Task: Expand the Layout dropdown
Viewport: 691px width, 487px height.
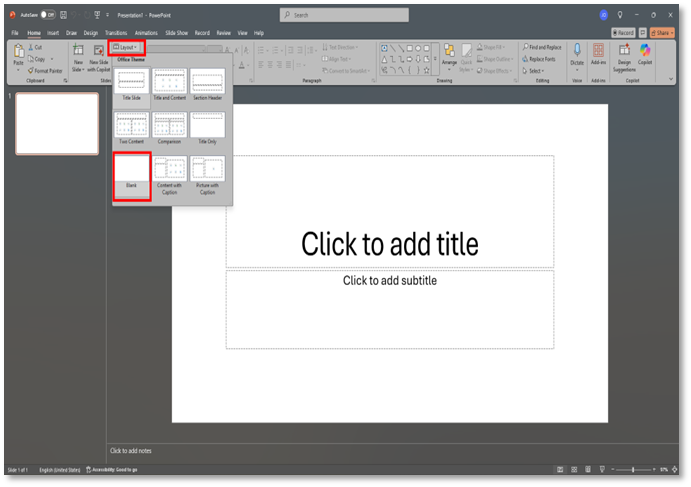Action: click(127, 47)
